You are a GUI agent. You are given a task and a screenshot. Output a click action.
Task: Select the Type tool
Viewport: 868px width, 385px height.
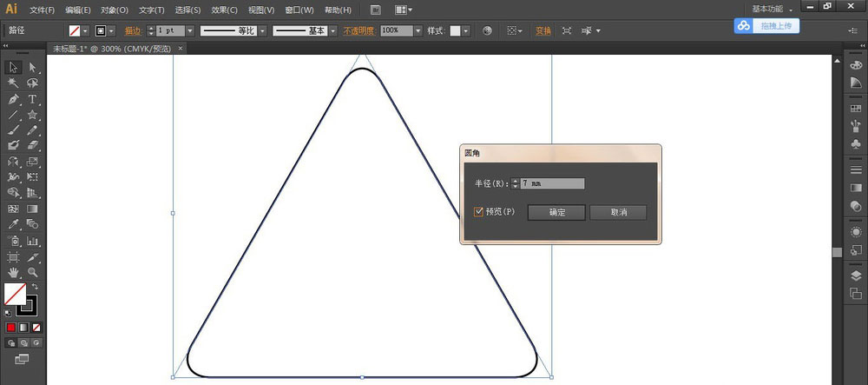click(32, 99)
